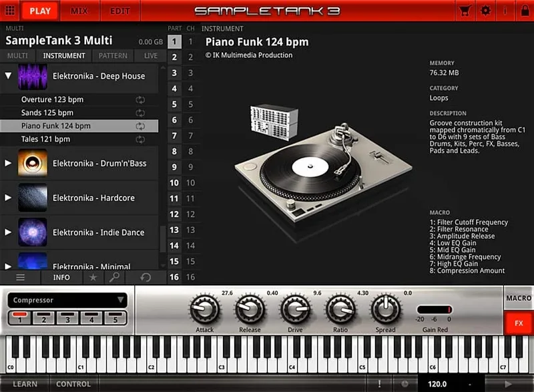Expand Elektronika - Drum'n'Bass folder
This screenshot has height=392, width=534.
tap(8, 163)
